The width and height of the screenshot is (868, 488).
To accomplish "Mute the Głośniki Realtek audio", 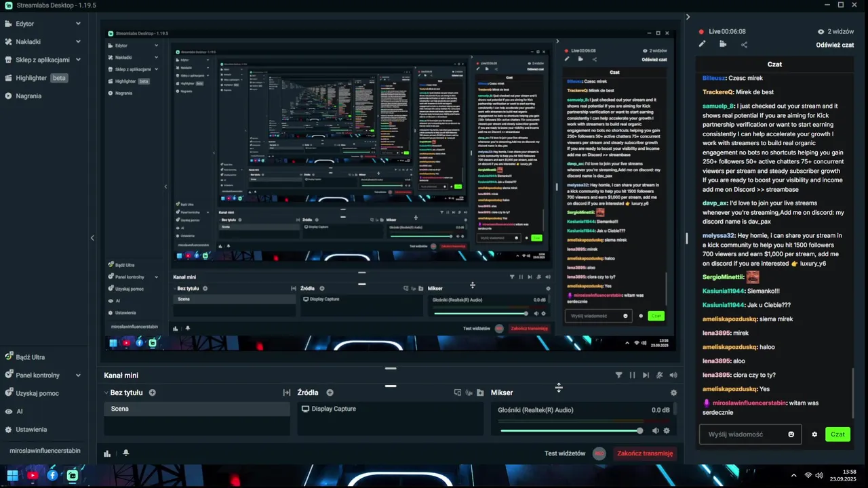I will coord(656,430).
